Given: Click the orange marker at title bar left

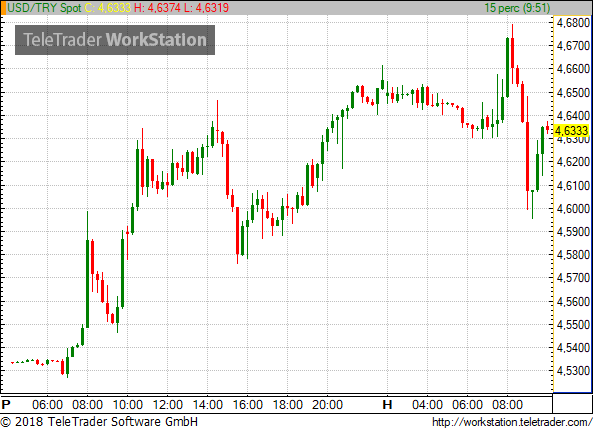Looking at the screenshot, I should tap(3, 8).
